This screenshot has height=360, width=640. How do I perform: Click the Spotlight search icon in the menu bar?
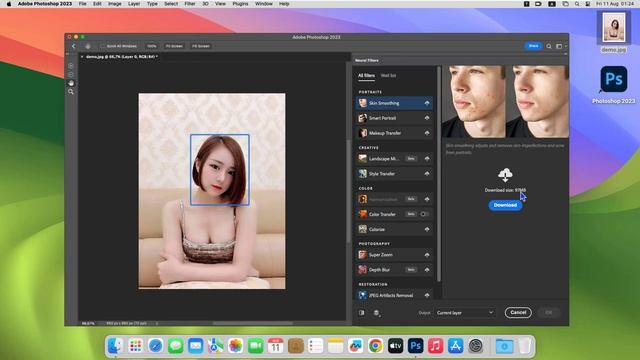coord(577,4)
